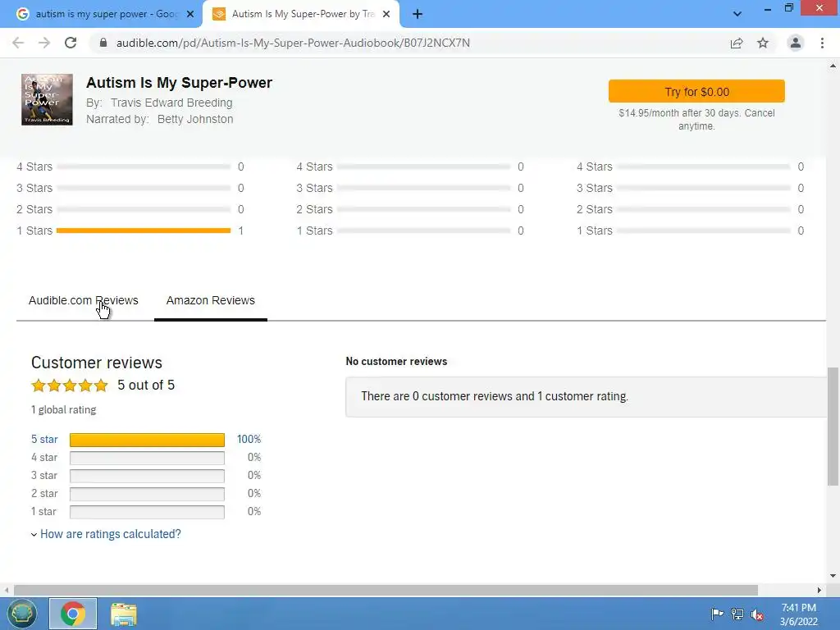Open a new browser tab
Viewport: 840px width, 630px height.
(418, 14)
